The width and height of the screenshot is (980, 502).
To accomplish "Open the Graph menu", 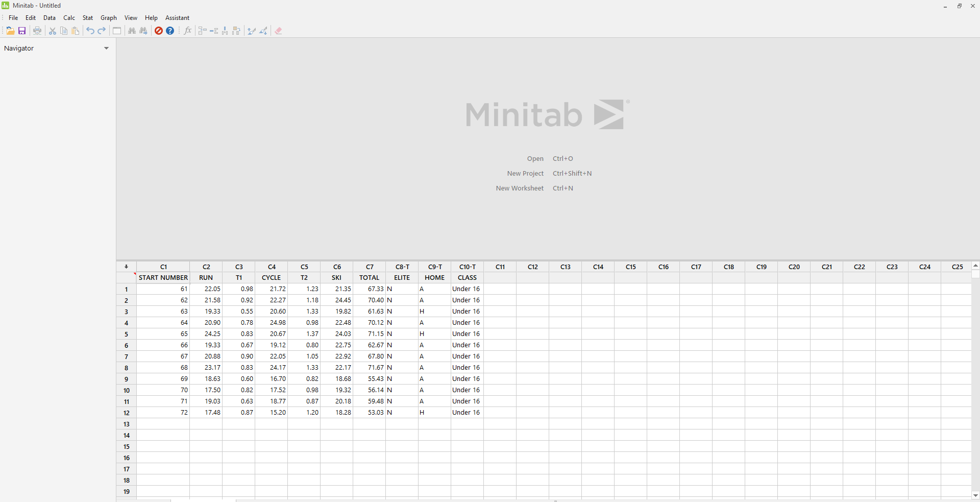I will [x=108, y=17].
